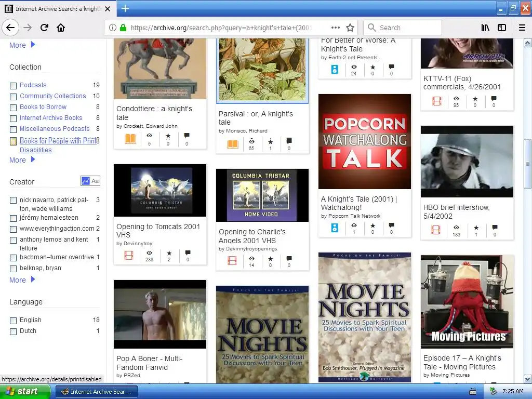532x399 pixels.
Task: Check the Internet Archive Books checkbox
Action: click(13, 118)
